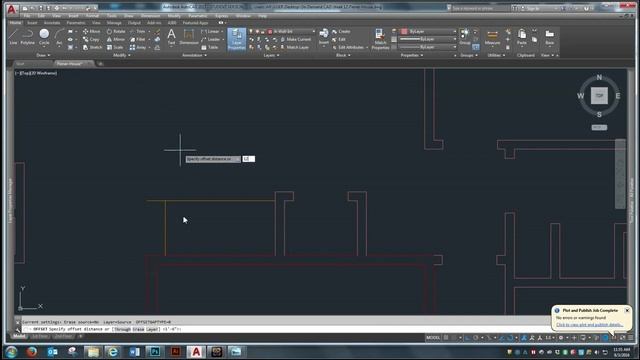This screenshot has height=360, width=640.
Task: Open Photoshop from the taskbar
Action: coord(155,351)
